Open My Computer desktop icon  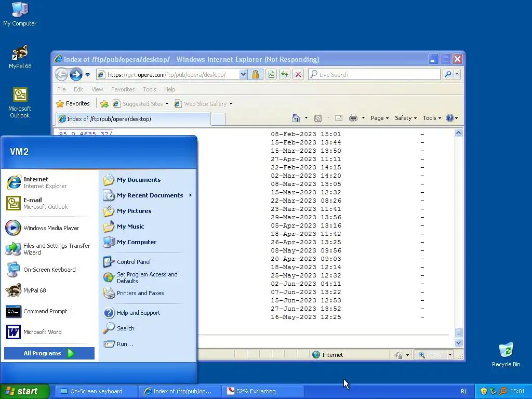pyautogui.click(x=20, y=14)
